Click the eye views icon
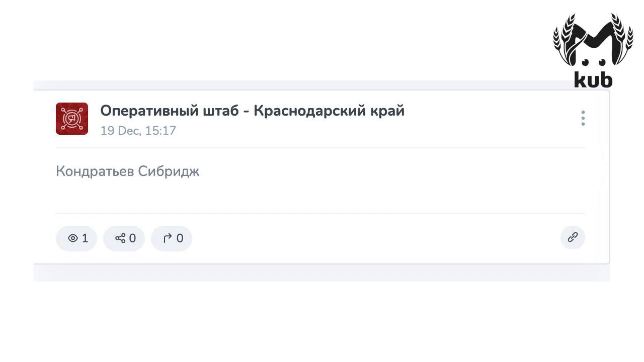Image resolution: width=644 pixels, height=362 pixels. (73, 238)
